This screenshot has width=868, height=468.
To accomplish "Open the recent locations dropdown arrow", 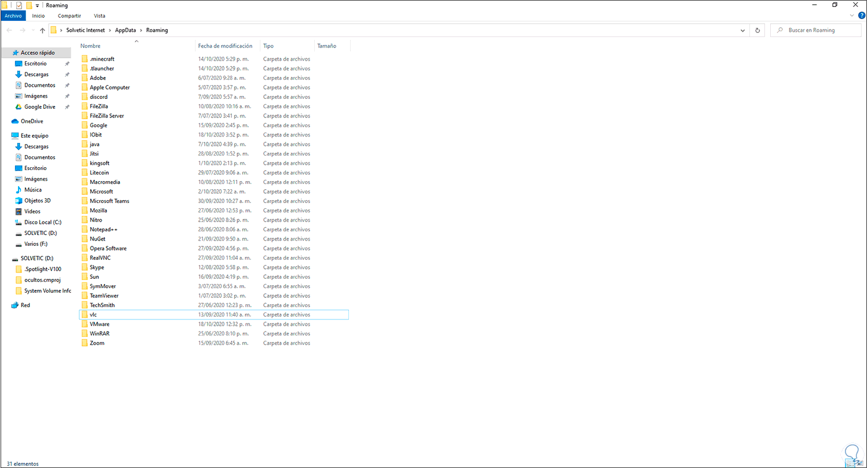I will [x=33, y=30].
